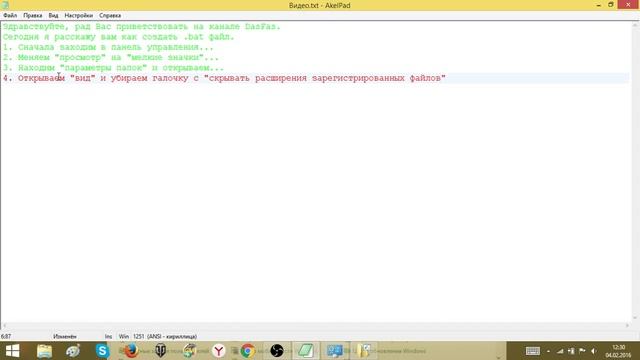Click the horizontal scrollbar right arrow
The image size is (640, 360).
pos(627,326)
